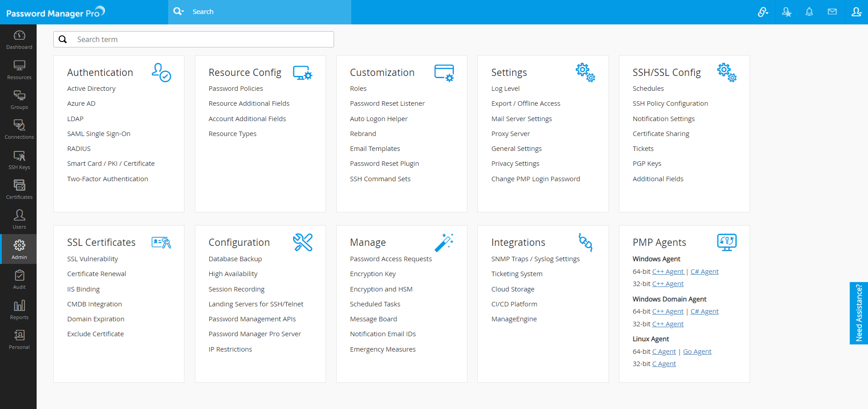
Task: Download Linux 32-bit C Agent
Action: click(664, 364)
